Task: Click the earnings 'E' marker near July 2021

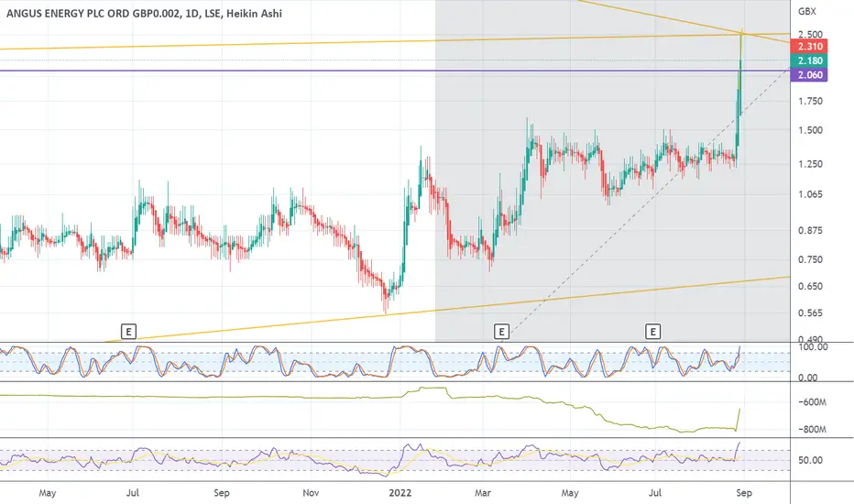Action: 128,332
